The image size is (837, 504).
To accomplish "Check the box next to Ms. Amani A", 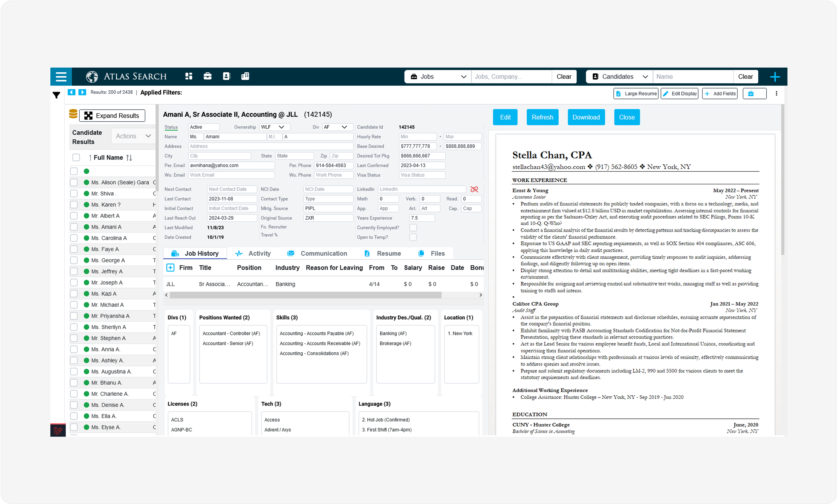I will pyautogui.click(x=74, y=227).
